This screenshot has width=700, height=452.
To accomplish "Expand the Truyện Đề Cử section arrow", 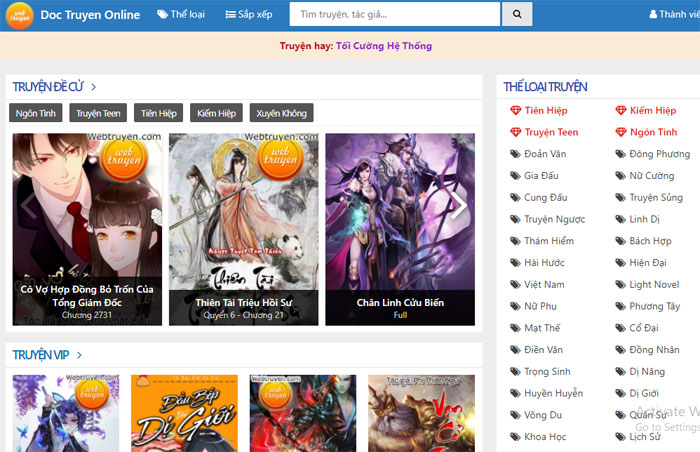I will (x=80, y=87).
